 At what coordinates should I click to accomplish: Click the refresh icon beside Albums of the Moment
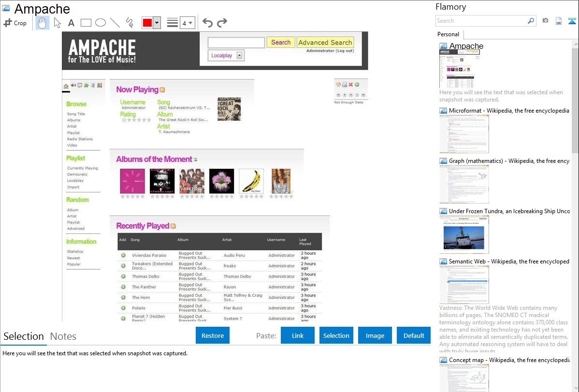click(195, 160)
